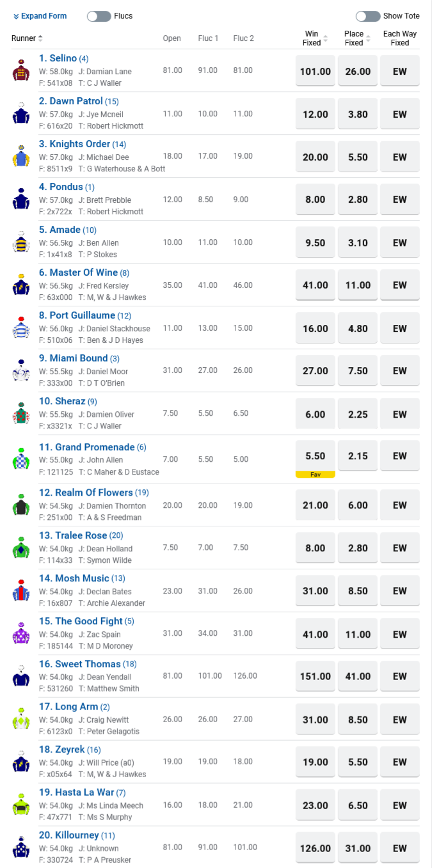432x868 pixels.
Task: Select Grand Promenade win odds 5.50
Action: [x=316, y=456]
